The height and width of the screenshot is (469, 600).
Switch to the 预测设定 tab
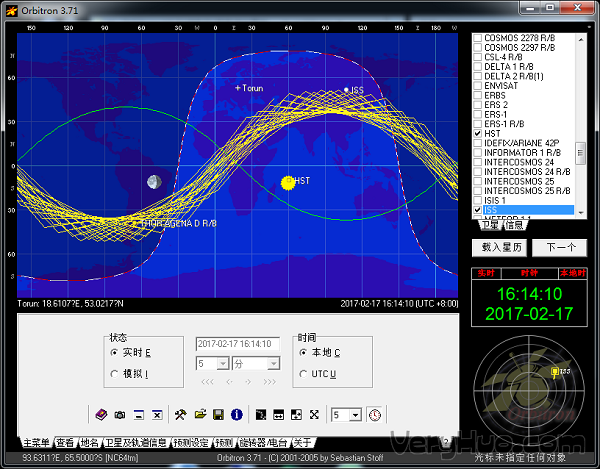tap(190, 442)
